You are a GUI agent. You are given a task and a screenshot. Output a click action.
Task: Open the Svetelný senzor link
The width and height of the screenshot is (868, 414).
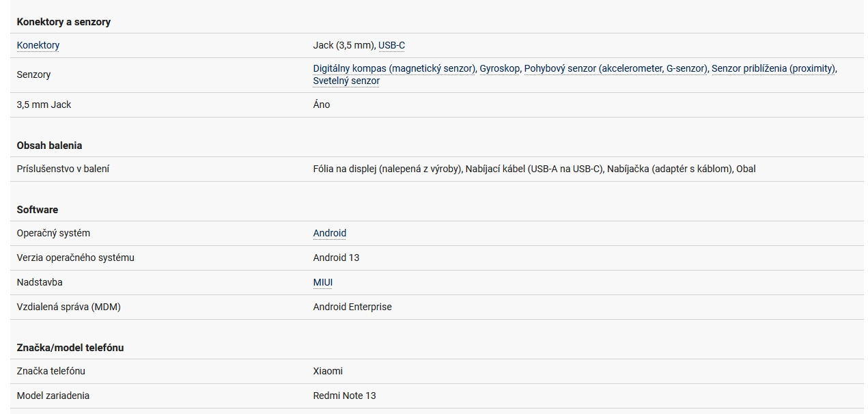pos(346,81)
